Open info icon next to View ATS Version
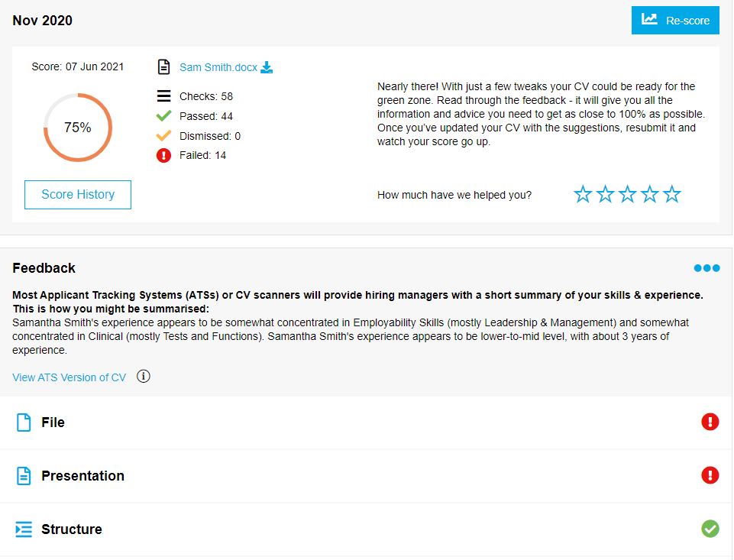This screenshot has height=560, width=734. (144, 377)
